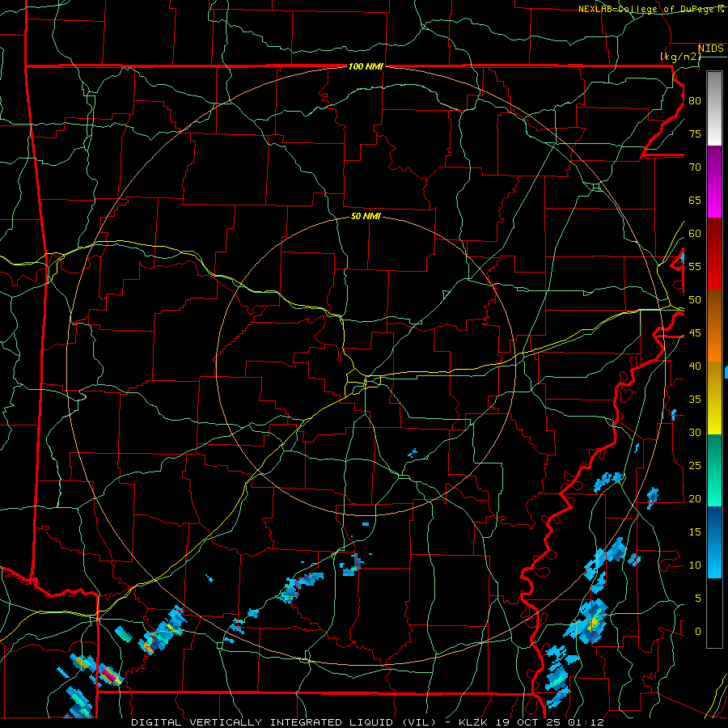Click the magenta-core storm cell on the map
Image resolution: width=728 pixels, height=728 pixels.
pyautogui.click(x=110, y=675)
